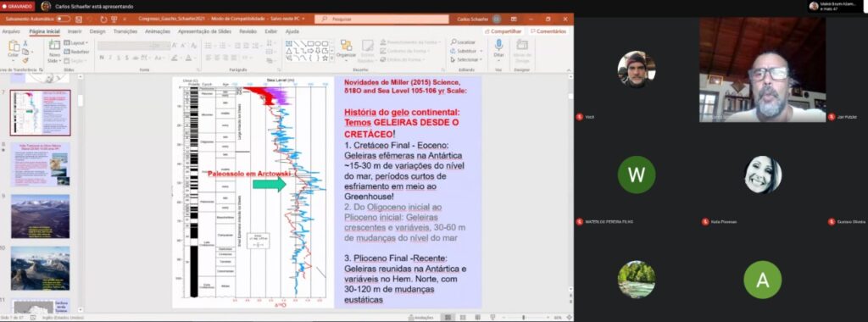Open the Ajuda tab

click(292, 31)
